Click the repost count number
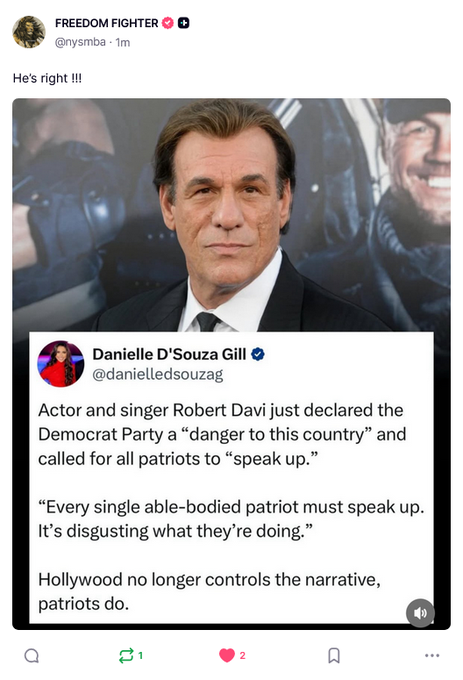The image size is (463, 680). (140, 655)
